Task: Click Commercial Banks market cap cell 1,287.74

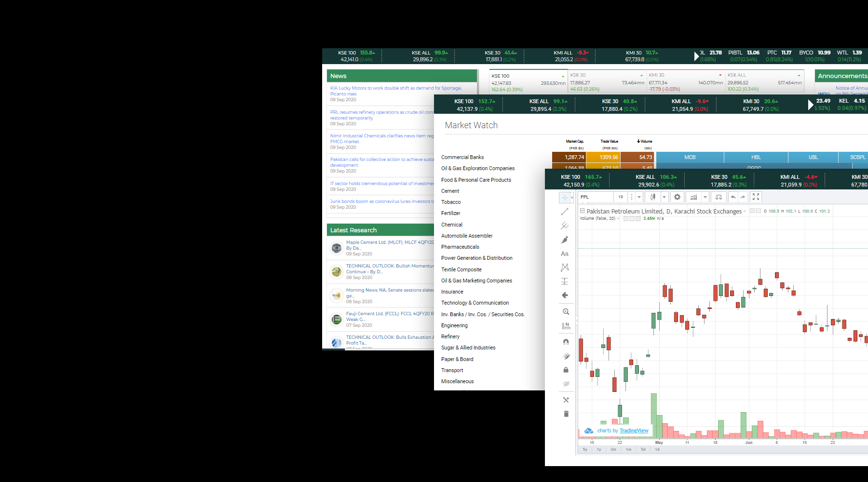Action: pyautogui.click(x=569, y=157)
